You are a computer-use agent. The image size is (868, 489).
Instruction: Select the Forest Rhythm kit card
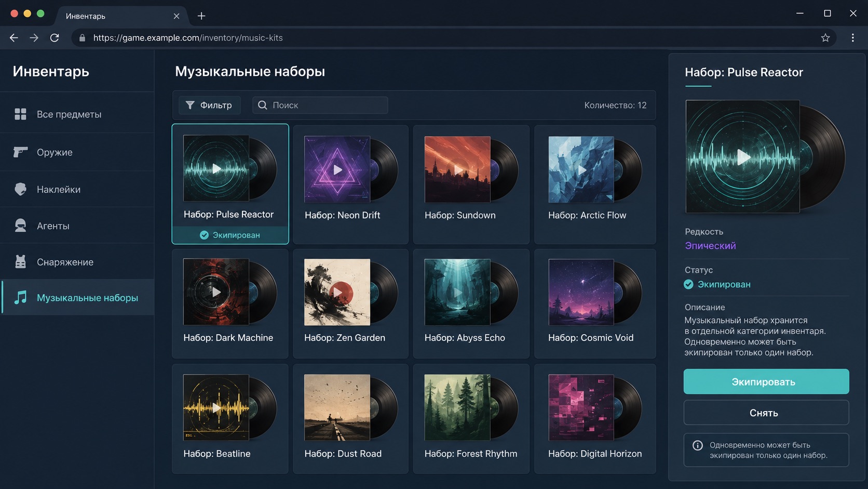click(x=471, y=418)
